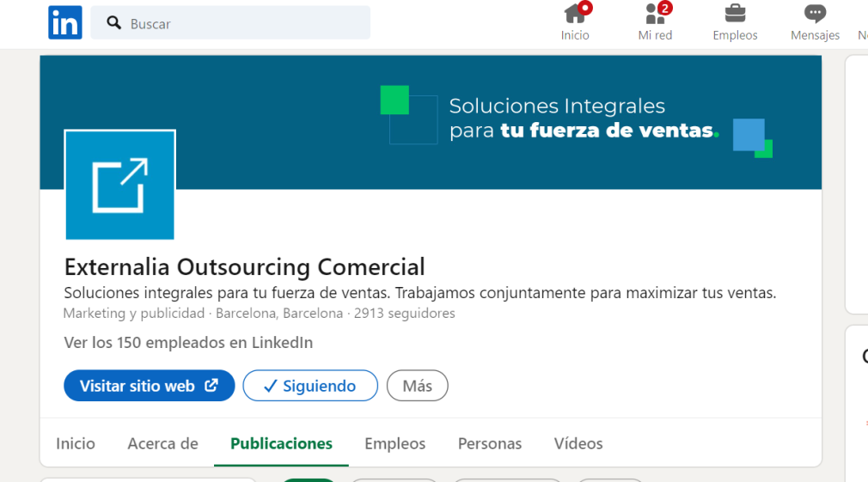The image size is (868, 482).
Task: Click the 2913 seguidores text
Action: (405, 314)
